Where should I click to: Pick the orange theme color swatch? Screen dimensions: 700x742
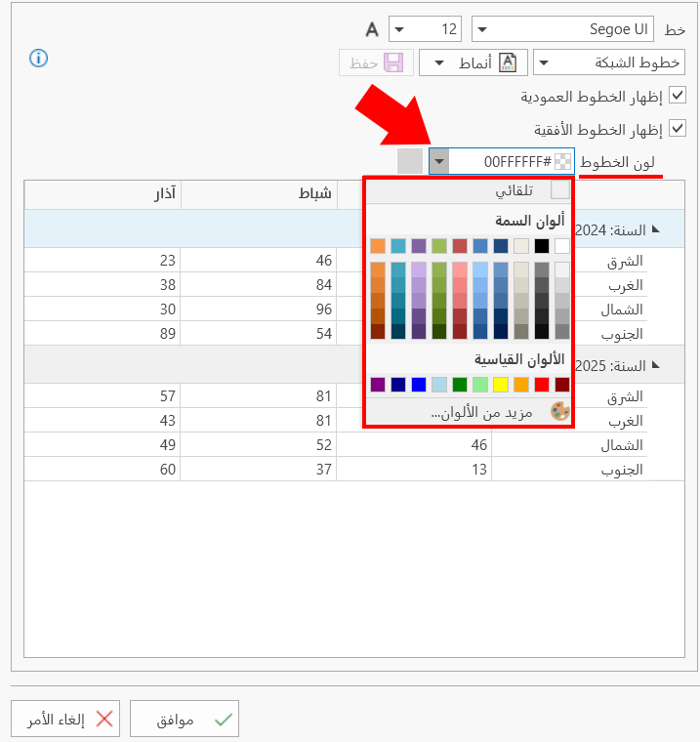point(378,246)
